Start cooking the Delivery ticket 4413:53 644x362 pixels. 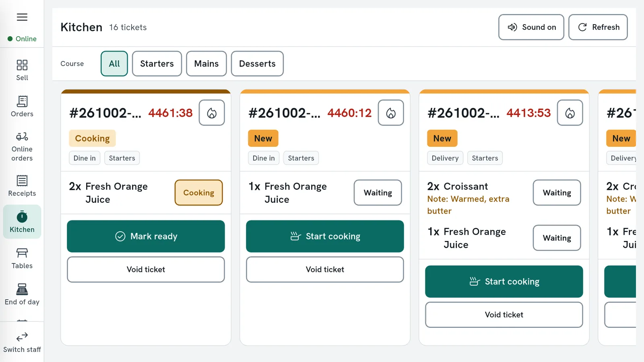click(504, 282)
